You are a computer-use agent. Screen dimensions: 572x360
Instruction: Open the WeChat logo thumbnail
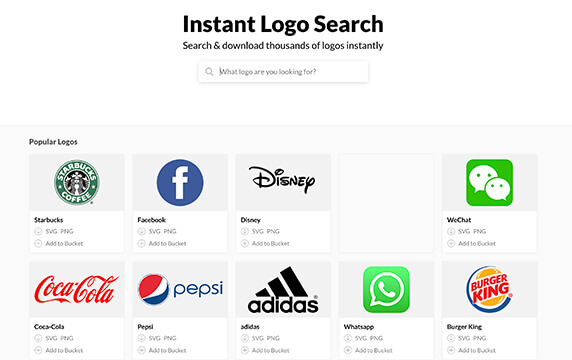point(490,182)
